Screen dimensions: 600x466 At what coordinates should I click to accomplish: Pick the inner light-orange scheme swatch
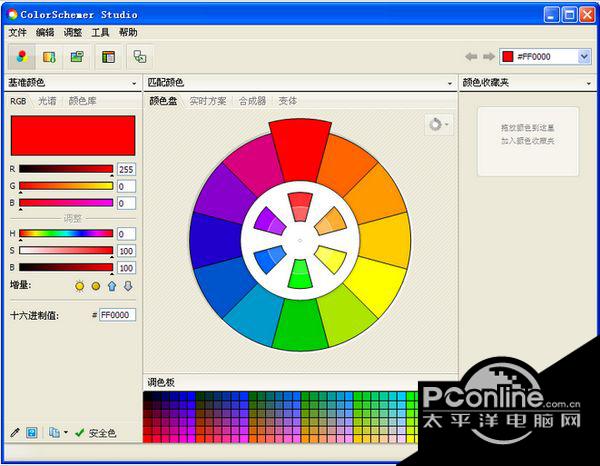pyautogui.click(x=331, y=222)
